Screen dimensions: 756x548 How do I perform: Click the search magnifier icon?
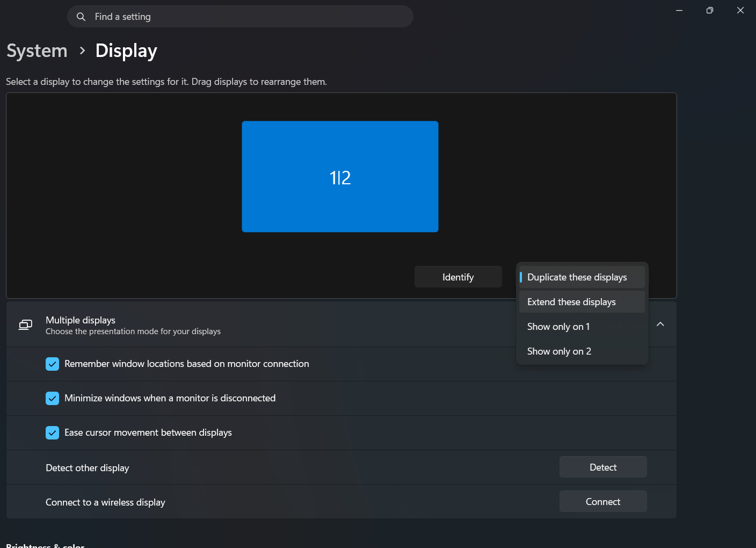coord(81,17)
